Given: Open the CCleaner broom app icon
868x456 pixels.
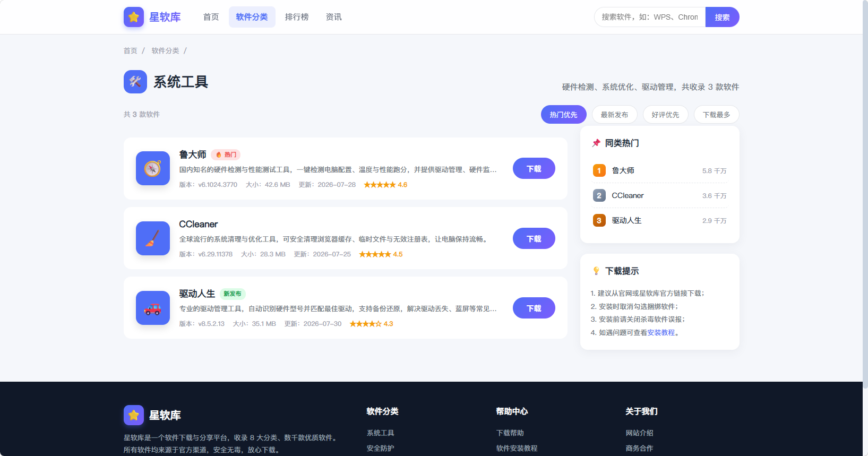Looking at the screenshot, I should [153, 238].
